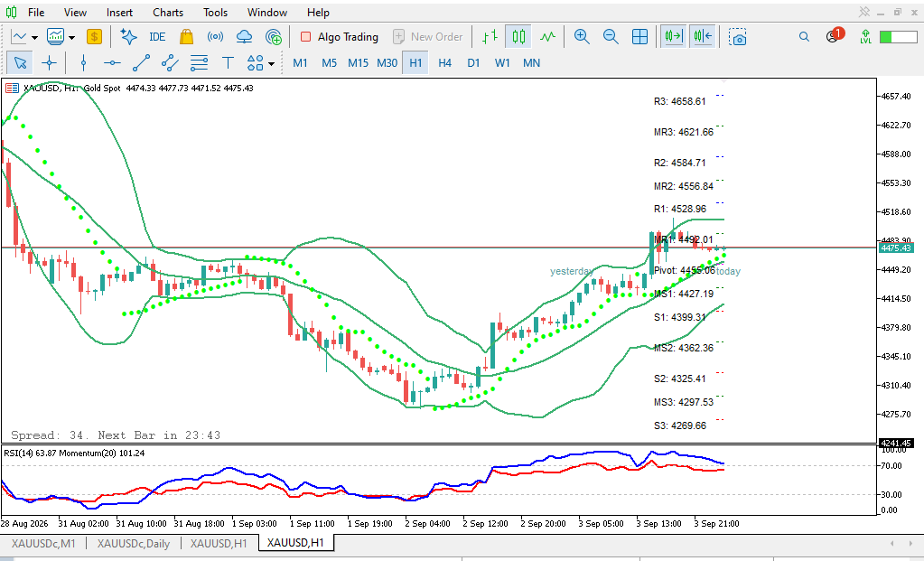This screenshot has width=924, height=561.
Task: Toggle chart shift from right border
Action: click(x=703, y=36)
